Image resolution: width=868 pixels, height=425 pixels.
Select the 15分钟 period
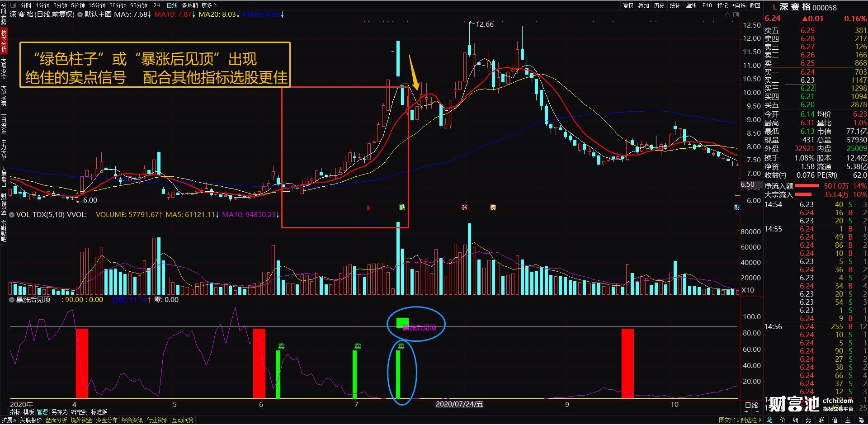(x=97, y=5)
